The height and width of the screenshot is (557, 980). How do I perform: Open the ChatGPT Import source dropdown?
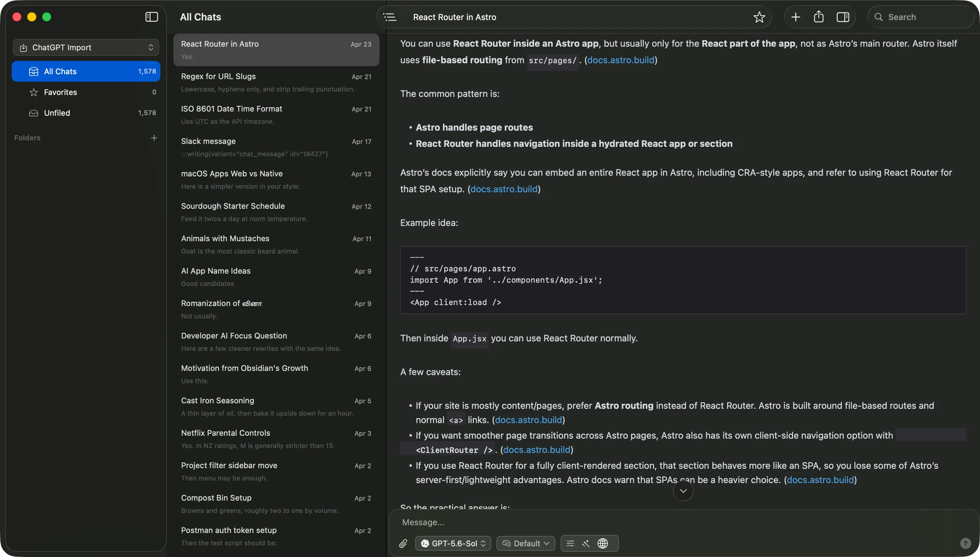(x=86, y=47)
